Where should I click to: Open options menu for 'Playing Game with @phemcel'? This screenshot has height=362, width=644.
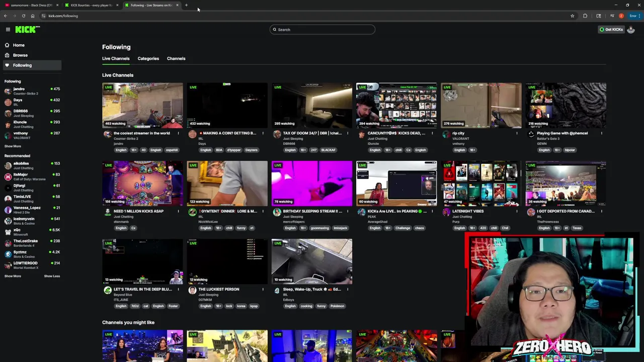(x=601, y=133)
